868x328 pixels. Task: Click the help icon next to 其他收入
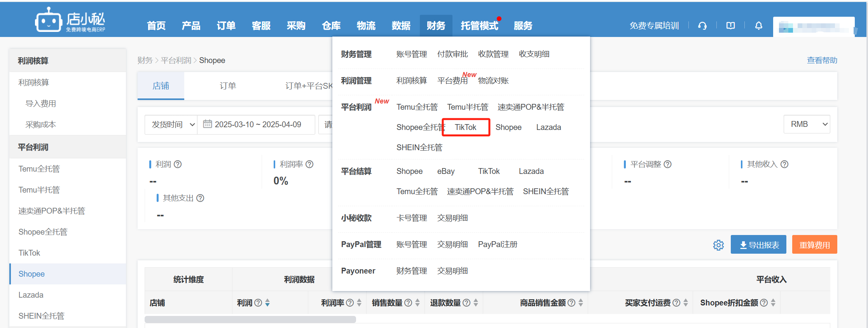(x=784, y=164)
